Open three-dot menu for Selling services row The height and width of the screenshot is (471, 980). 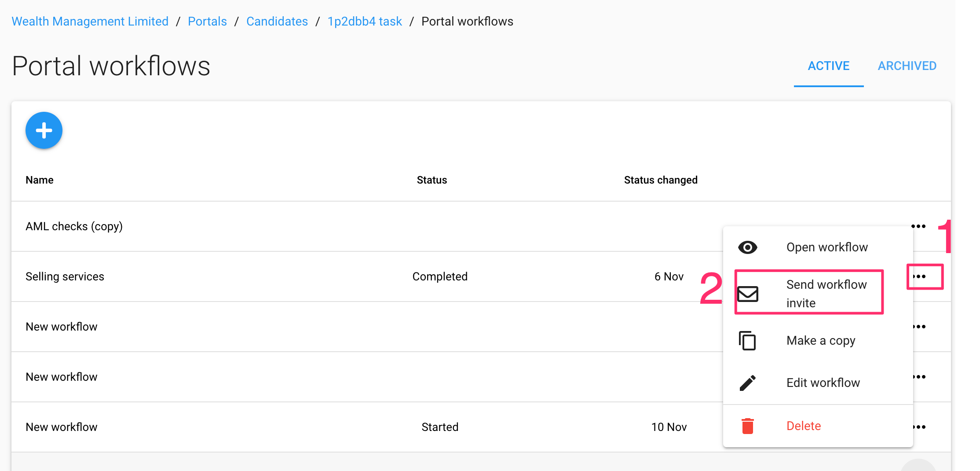920,276
